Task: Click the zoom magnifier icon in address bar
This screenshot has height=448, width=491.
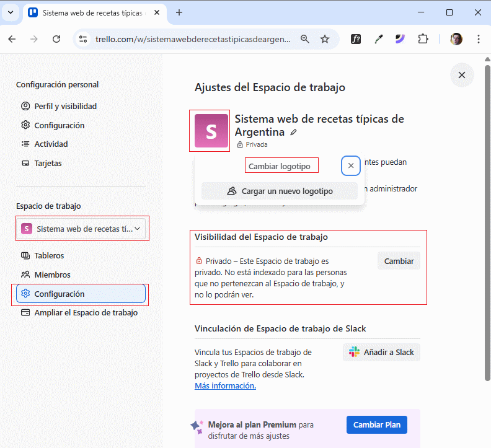Action: 304,39
